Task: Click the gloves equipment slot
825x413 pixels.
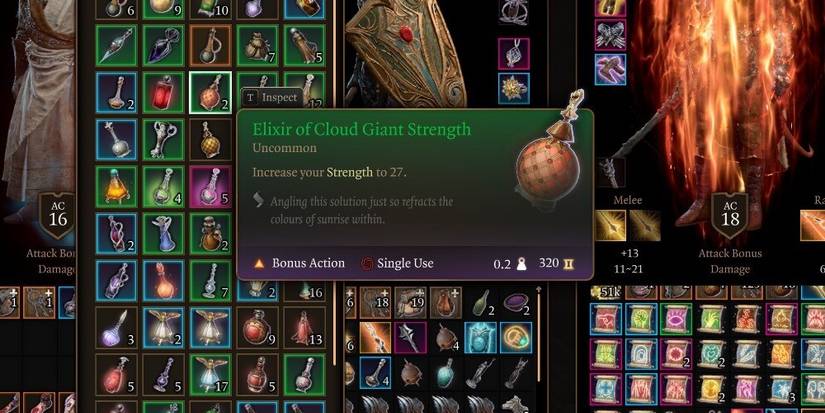Action: click(x=610, y=35)
